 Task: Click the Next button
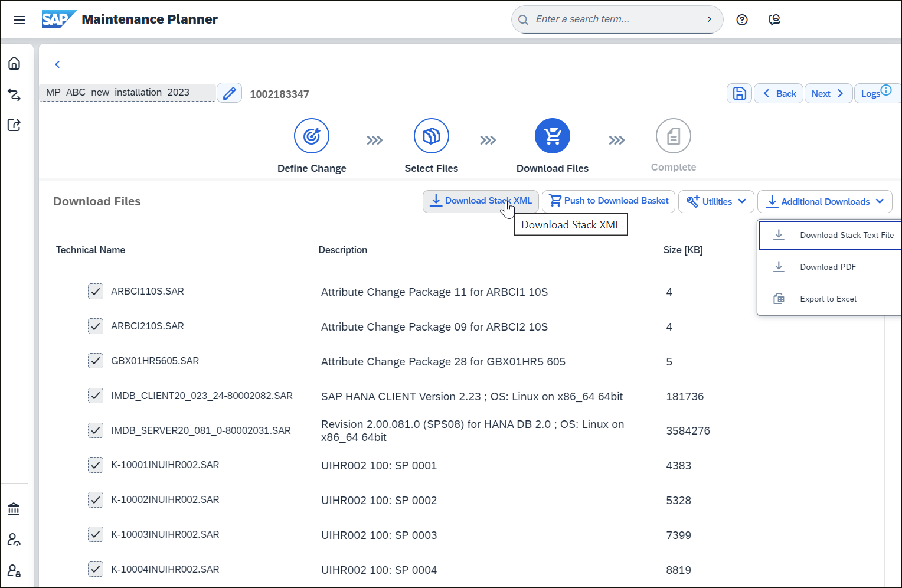coord(828,93)
